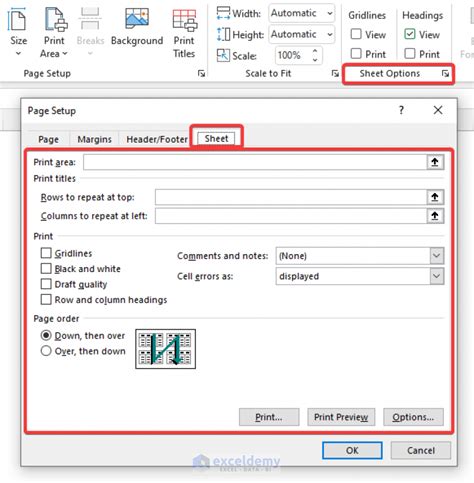Viewport: 474px width, 483px height.
Task: Click the Cancel button
Action: 421,450
